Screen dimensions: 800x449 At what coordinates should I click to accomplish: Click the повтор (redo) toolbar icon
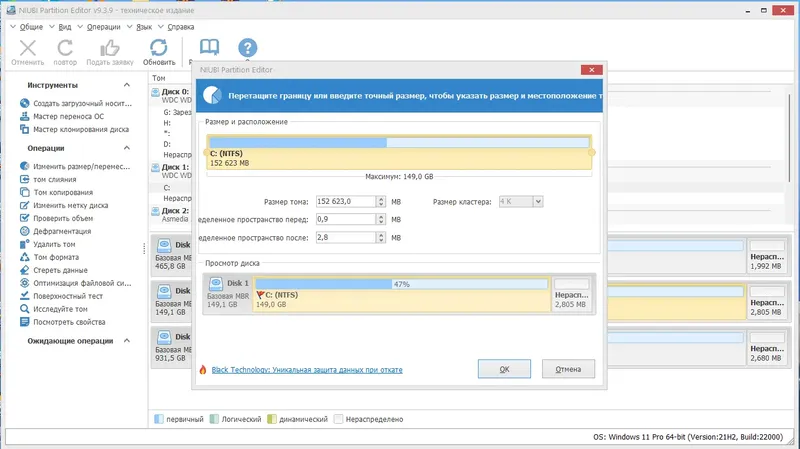pos(65,48)
